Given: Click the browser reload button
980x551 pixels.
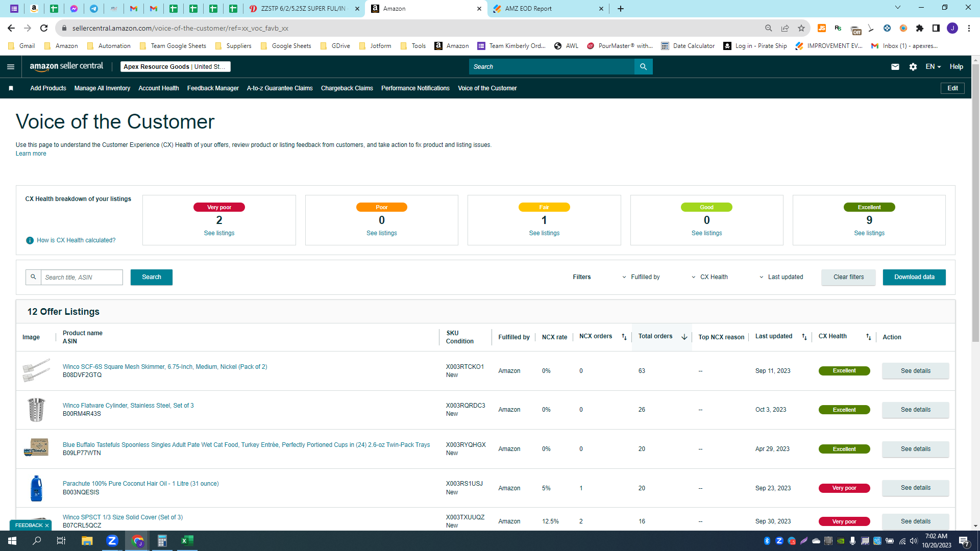Looking at the screenshot, I should [x=44, y=28].
